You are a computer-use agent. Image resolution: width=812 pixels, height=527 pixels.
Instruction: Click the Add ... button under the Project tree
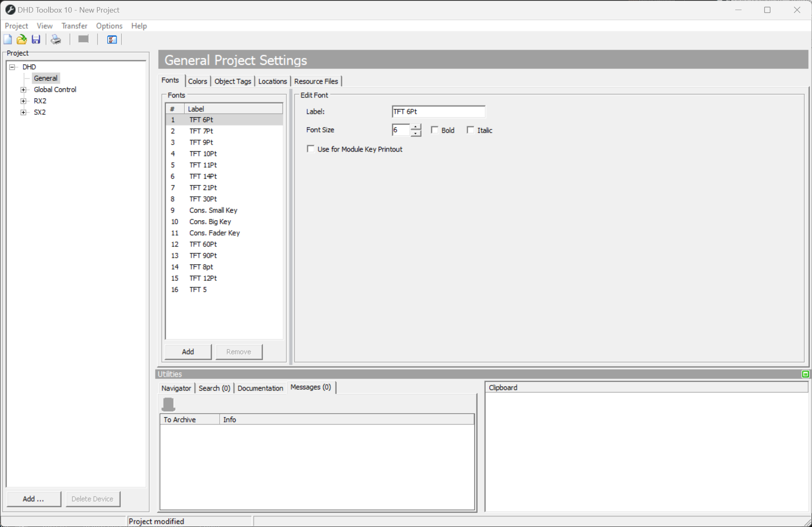tap(34, 499)
